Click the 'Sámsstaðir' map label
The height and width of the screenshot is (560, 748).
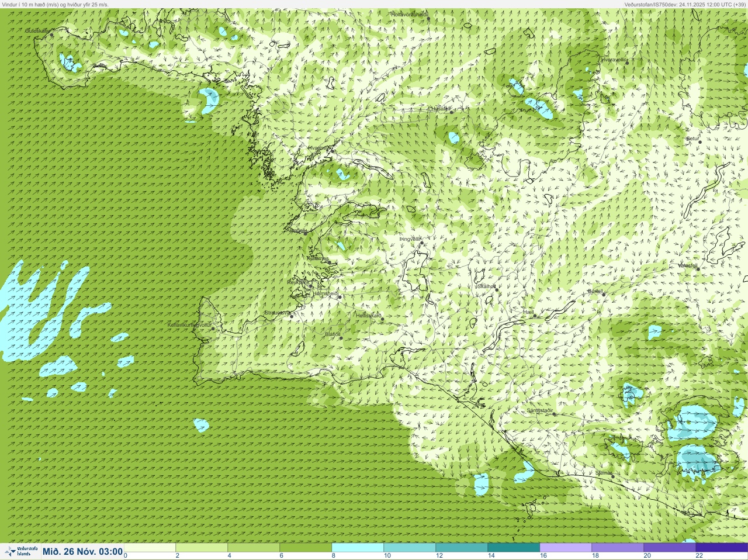tap(539, 410)
